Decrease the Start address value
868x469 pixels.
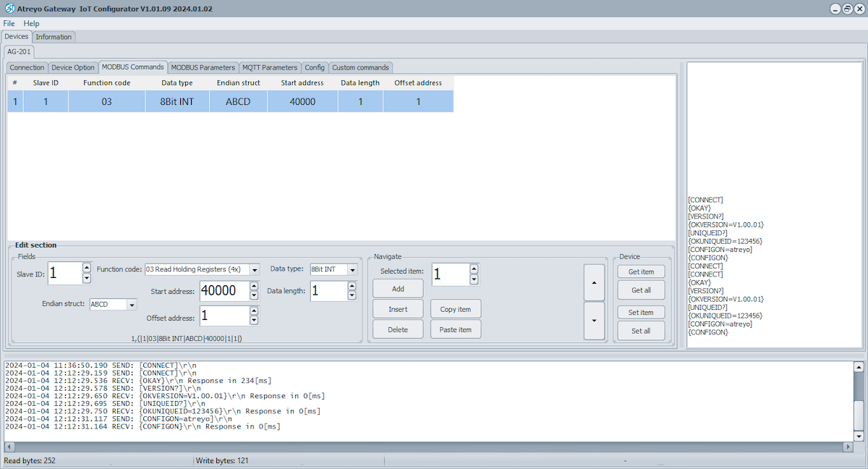point(254,296)
